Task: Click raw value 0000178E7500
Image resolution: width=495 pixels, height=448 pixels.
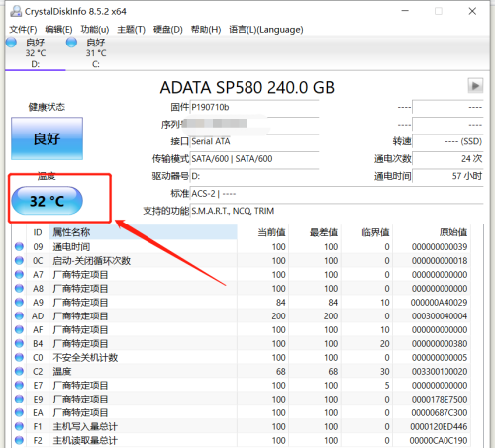Action: point(439,400)
